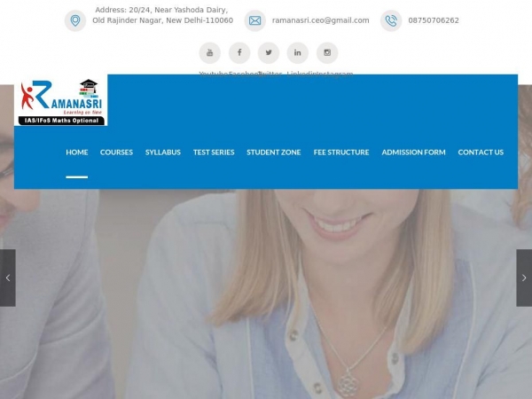This screenshot has height=399, width=532.
Task: Click the ramanasri.ceo@gmail.com email address
Action: [x=321, y=20]
